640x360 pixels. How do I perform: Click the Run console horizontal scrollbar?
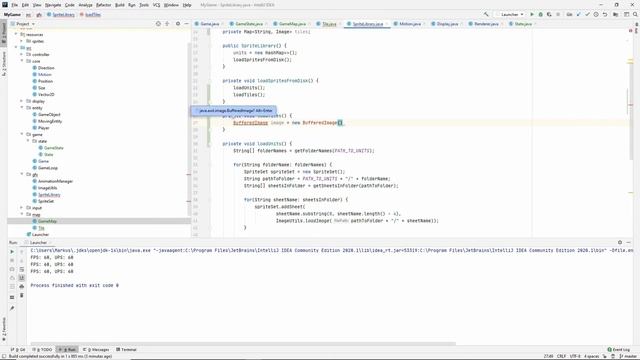243,344
